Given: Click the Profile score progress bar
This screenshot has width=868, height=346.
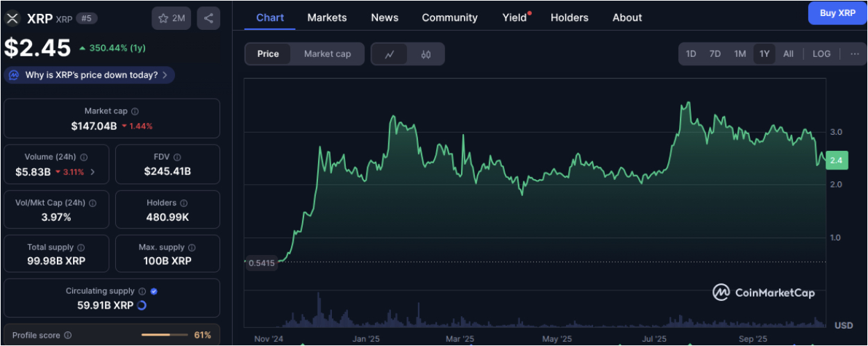Looking at the screenshot, I should point(165,336).
